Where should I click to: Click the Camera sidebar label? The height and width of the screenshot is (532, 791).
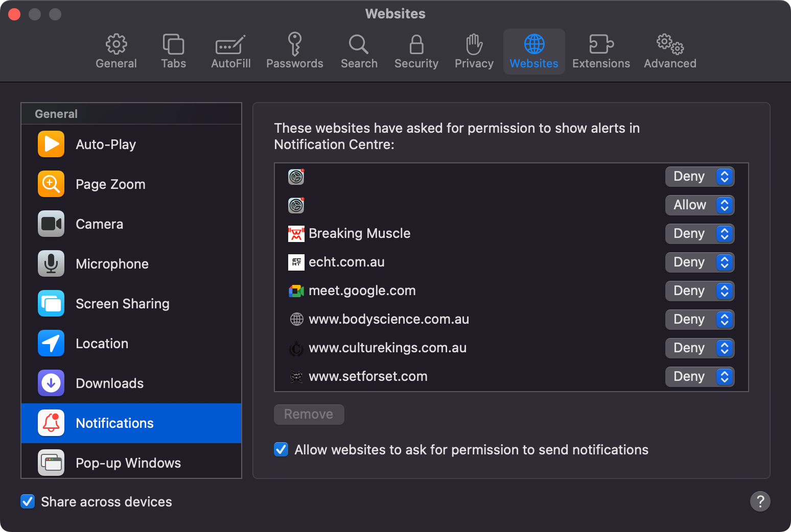(x=99, y=224)
